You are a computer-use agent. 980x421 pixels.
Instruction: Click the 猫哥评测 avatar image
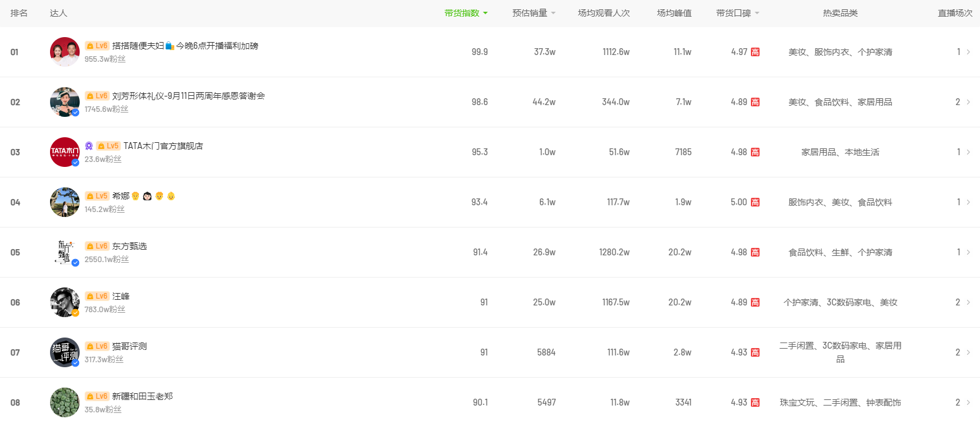tap(64, 352)
